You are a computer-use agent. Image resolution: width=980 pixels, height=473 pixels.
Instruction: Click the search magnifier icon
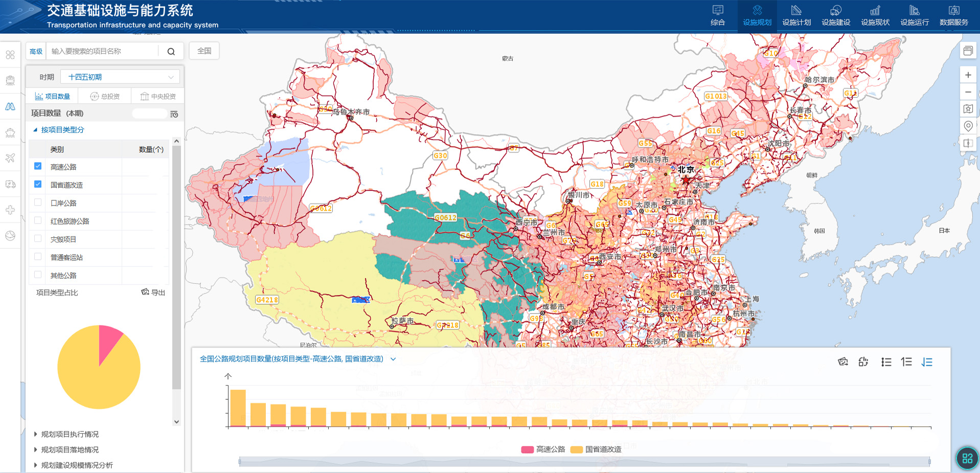coord(171,52)
